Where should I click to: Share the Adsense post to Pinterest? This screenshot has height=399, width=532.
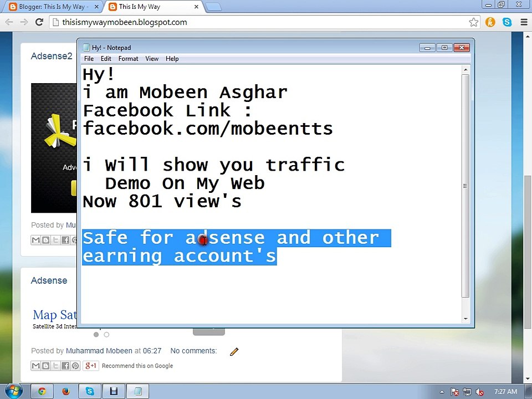pyautogui.click(x=75, y=366)
